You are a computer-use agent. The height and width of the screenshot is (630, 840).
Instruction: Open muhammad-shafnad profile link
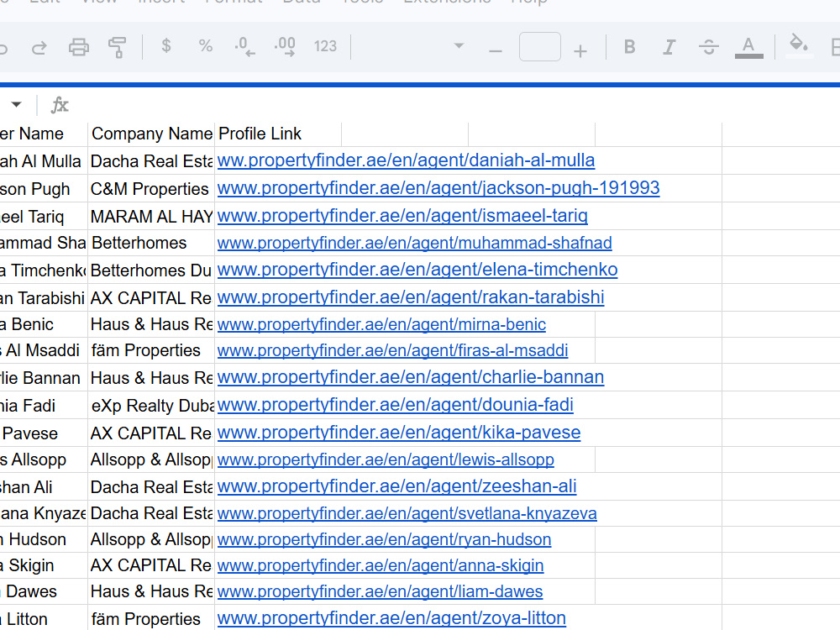(415, 243)
